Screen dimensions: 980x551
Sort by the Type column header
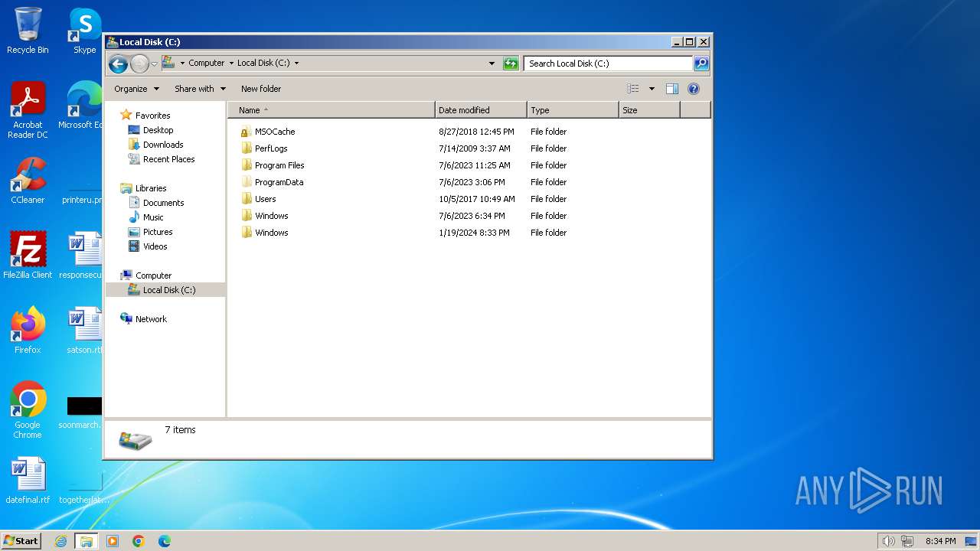click(573, 110)
